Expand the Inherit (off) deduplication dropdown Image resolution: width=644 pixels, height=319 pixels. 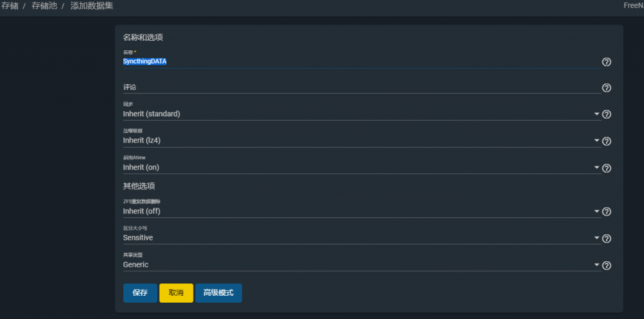point(358,212)
